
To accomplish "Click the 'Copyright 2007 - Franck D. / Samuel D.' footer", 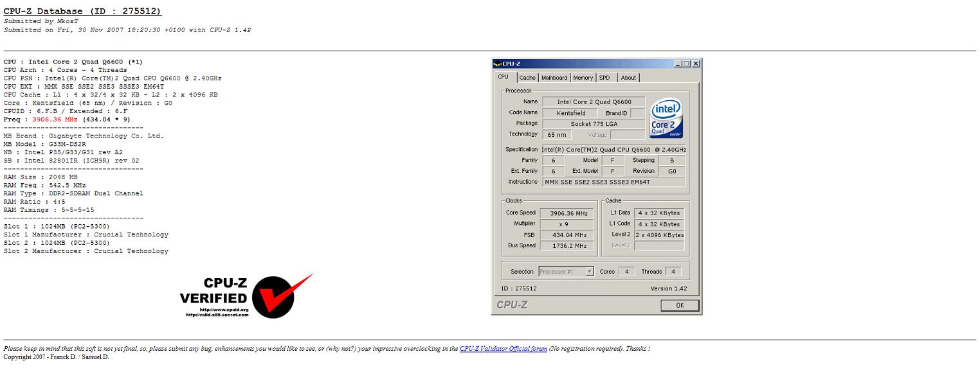I will [57, 357].
